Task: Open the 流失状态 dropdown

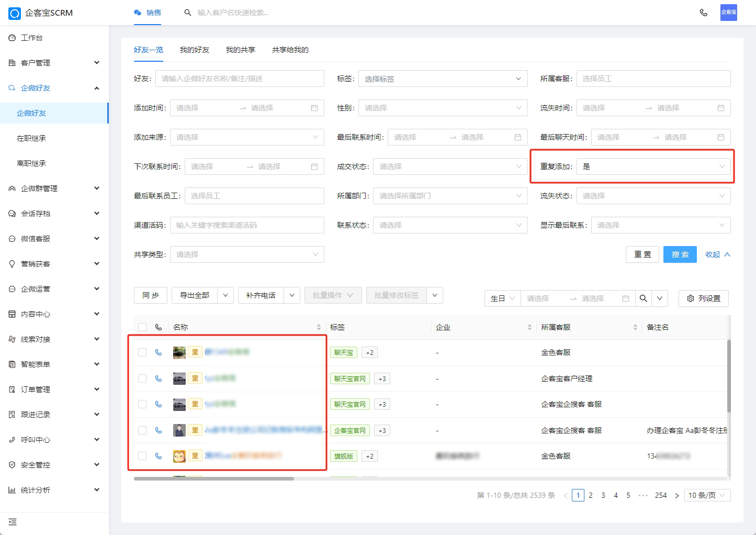Action: tap(653, 196)
